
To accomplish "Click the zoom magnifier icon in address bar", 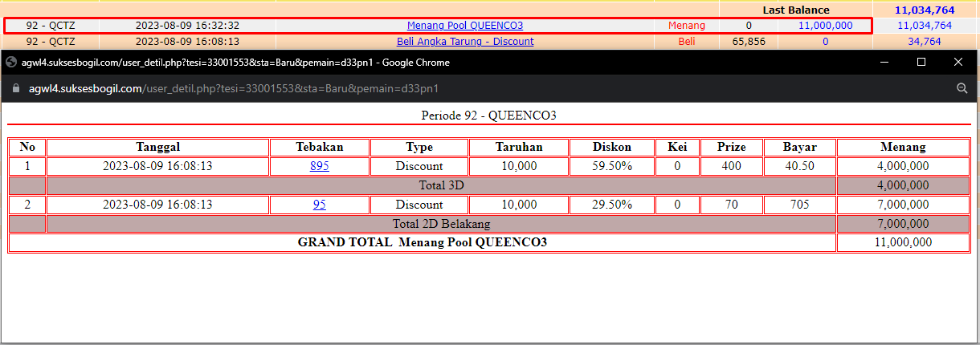I will 962,89.
